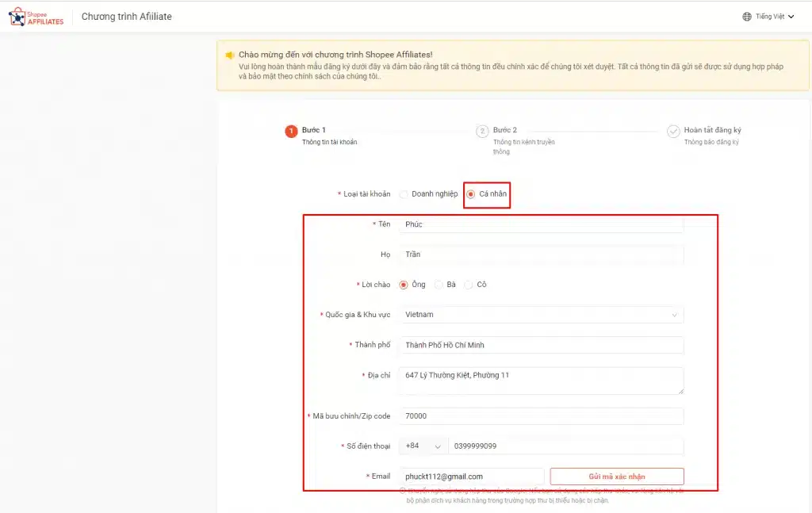Screen dimensions: 812x513
Task: Select the Cá nhân account type
Action: (471, 194)
